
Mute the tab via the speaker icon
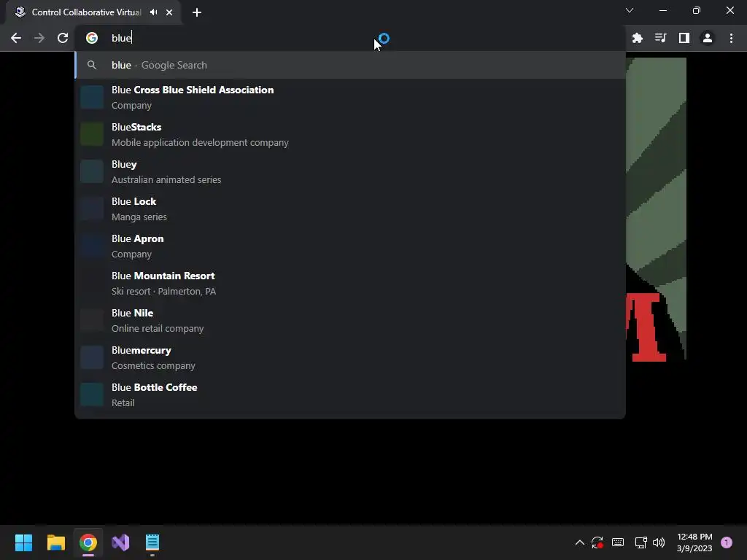(x=153, y=12)
